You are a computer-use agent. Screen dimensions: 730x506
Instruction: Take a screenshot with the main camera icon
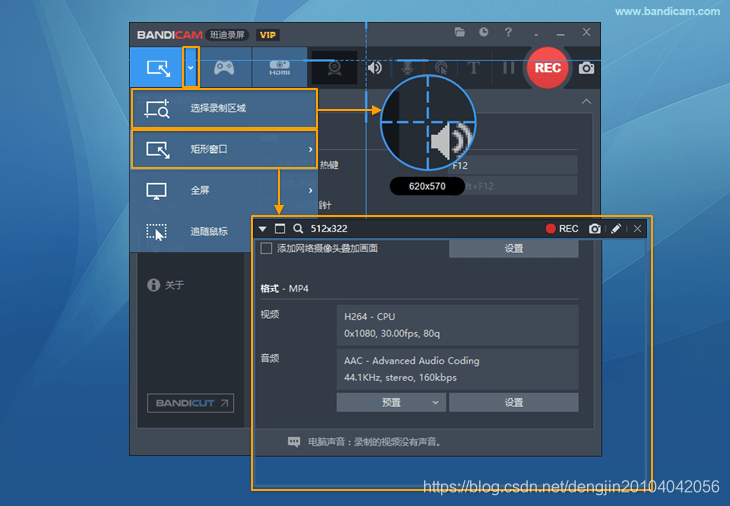[586, 68]
